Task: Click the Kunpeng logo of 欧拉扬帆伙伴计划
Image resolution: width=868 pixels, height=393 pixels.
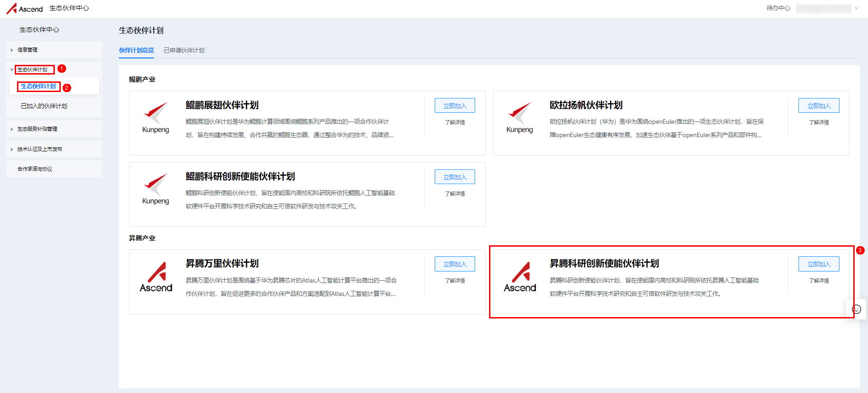Action: coord(519,118)
